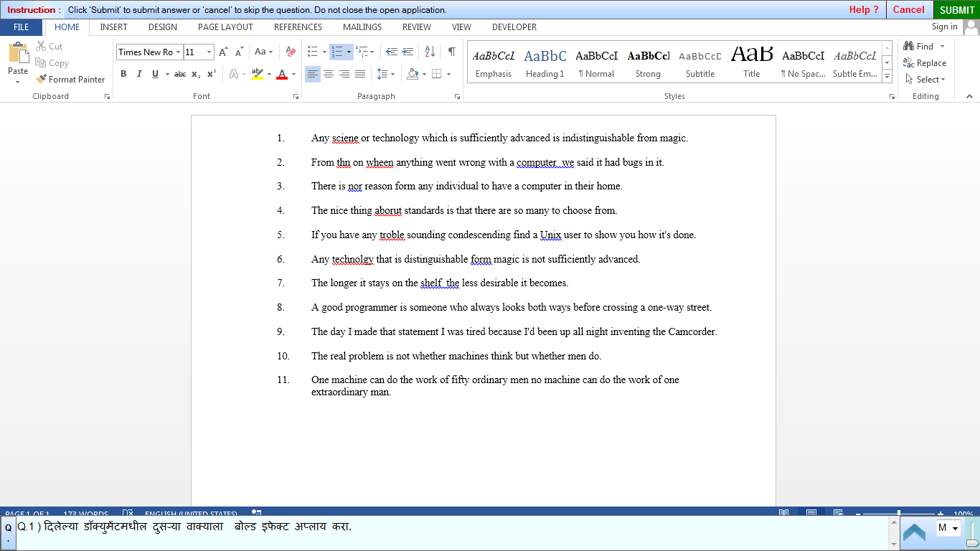This screenshot has width=980, height=551.
Task: Apply the Strong style
Action: point(648,62)
